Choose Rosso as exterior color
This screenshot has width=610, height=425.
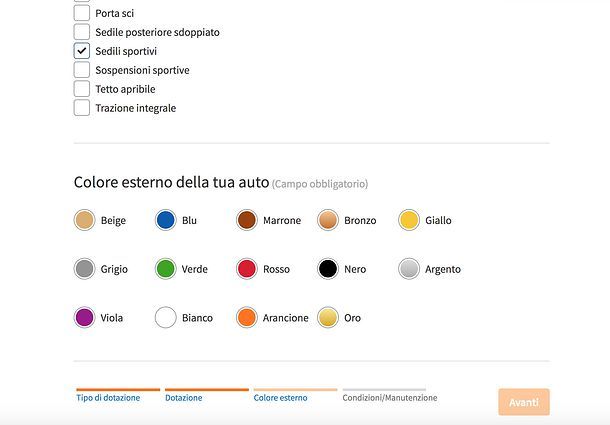point(247,269)
